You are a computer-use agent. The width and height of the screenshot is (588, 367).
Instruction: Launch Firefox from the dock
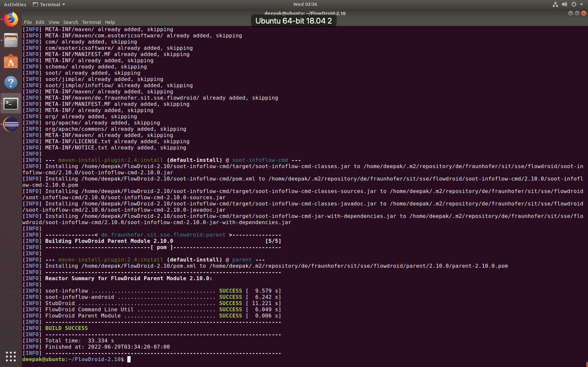coord(11,19)
